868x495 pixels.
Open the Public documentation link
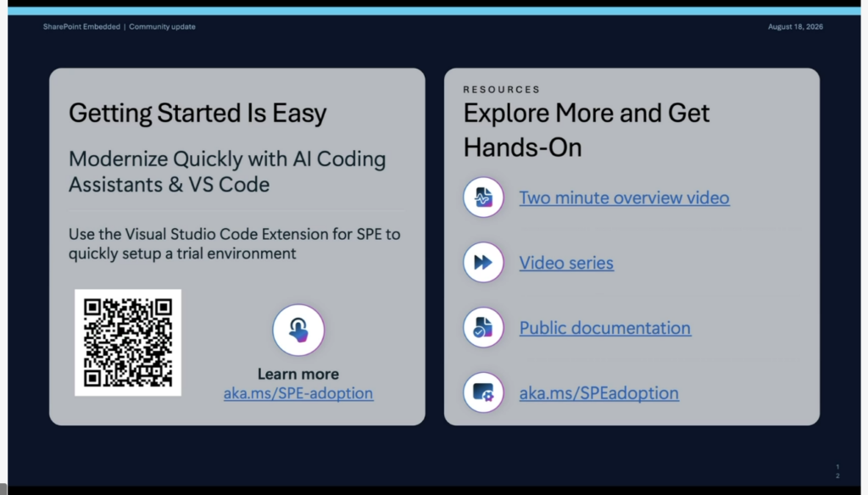tap(604, 328)
